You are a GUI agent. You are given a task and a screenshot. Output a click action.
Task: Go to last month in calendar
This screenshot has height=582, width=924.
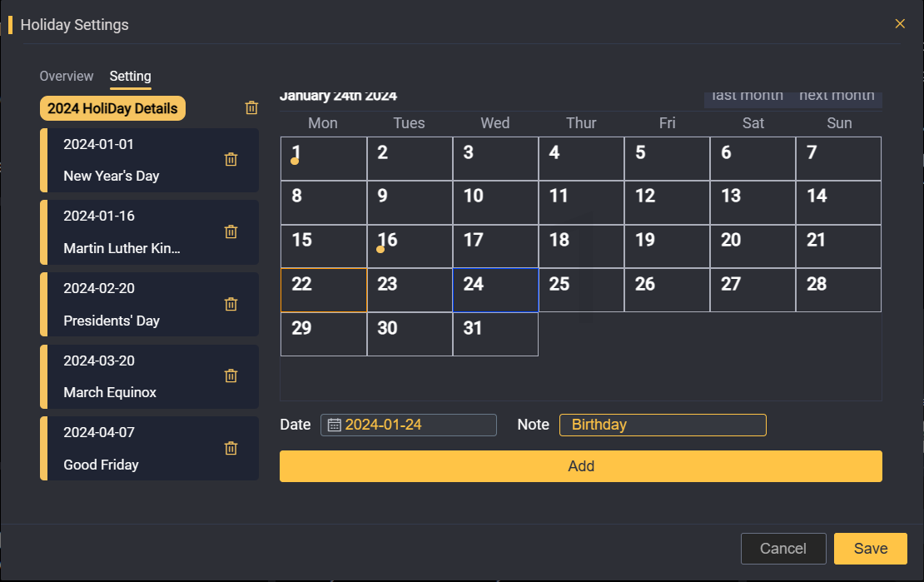748,97
